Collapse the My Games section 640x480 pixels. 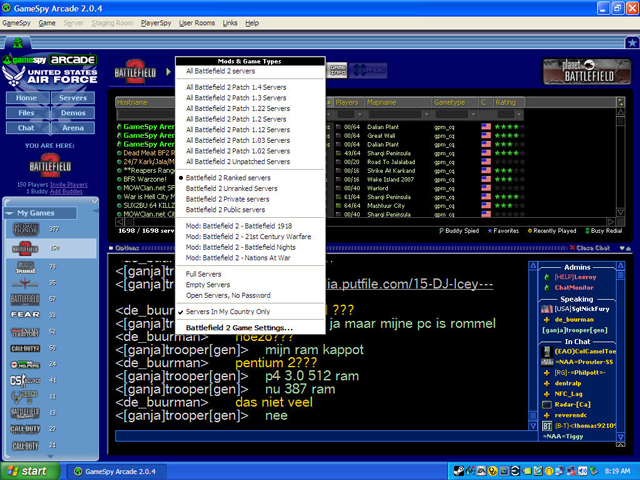tap(10, 213)
